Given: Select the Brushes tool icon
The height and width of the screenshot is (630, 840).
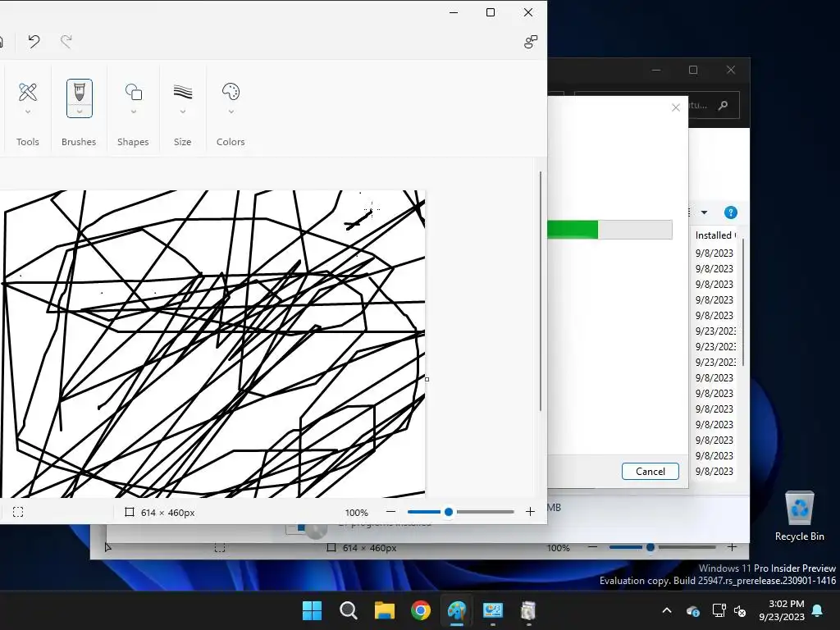Looking at the screenshot, I should click(x=80, y=92).
